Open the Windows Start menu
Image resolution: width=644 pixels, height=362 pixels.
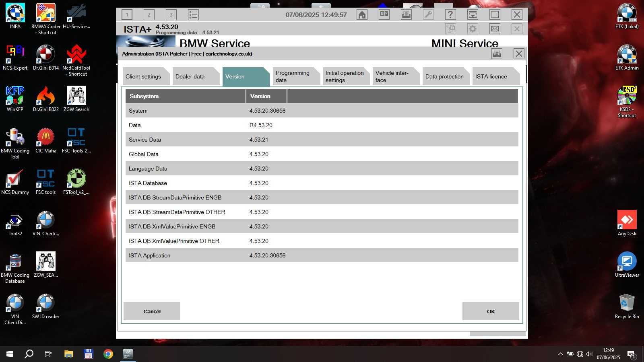coord(10,354)
